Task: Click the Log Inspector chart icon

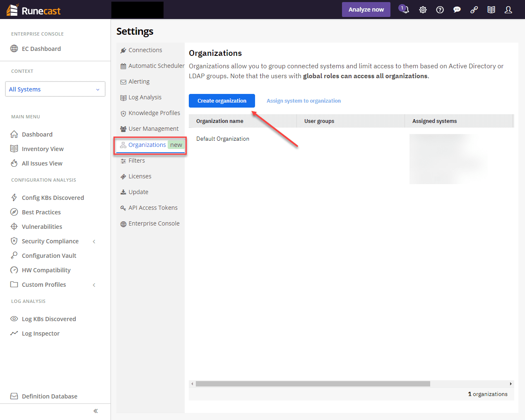Action: [x=14, y=333]
